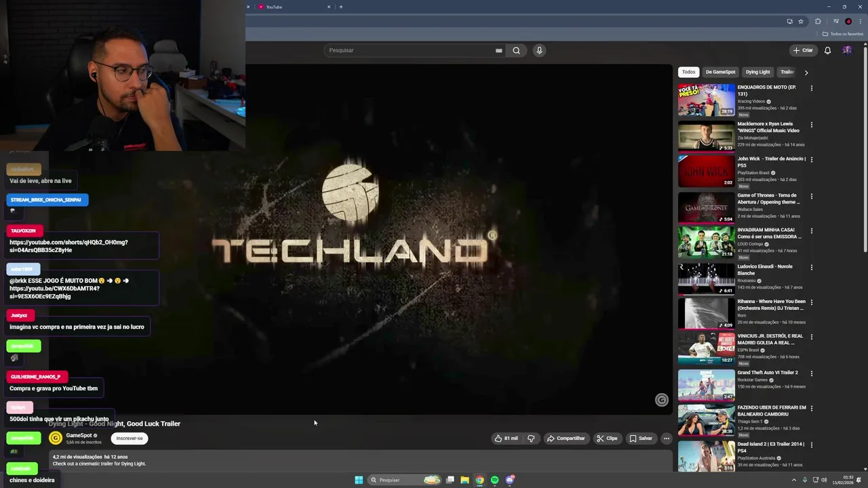Screen dimensions: 868x488
Task: Click the GameSpot watermark in video corner
Action: tap(661, 400)
